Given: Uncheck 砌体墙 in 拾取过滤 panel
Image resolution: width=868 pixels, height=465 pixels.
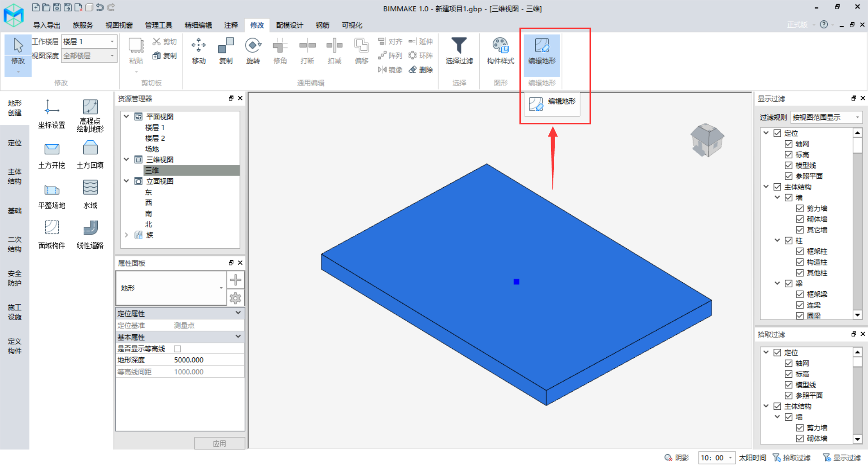Looking at the screenshot, I should click(x=800, y=438).
